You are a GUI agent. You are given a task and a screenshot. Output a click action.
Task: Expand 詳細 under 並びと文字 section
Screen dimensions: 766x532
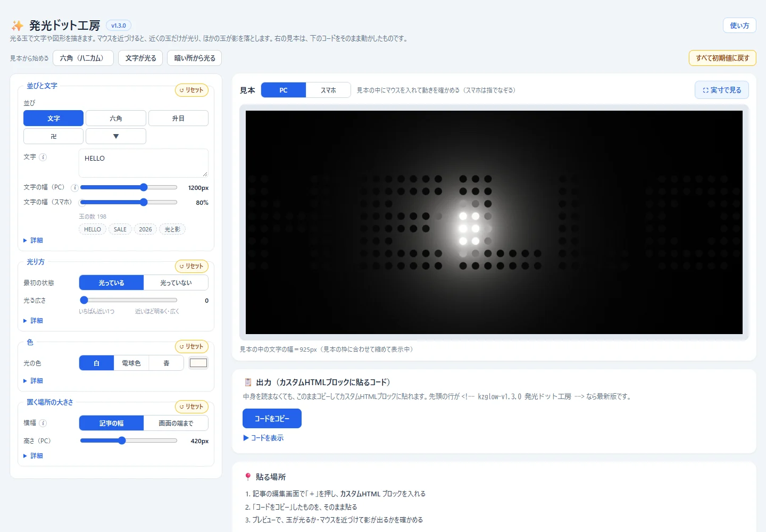click(33, 240)
